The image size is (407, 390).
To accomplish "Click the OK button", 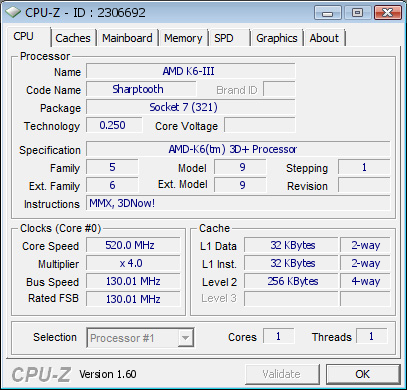I will point(363,374).
